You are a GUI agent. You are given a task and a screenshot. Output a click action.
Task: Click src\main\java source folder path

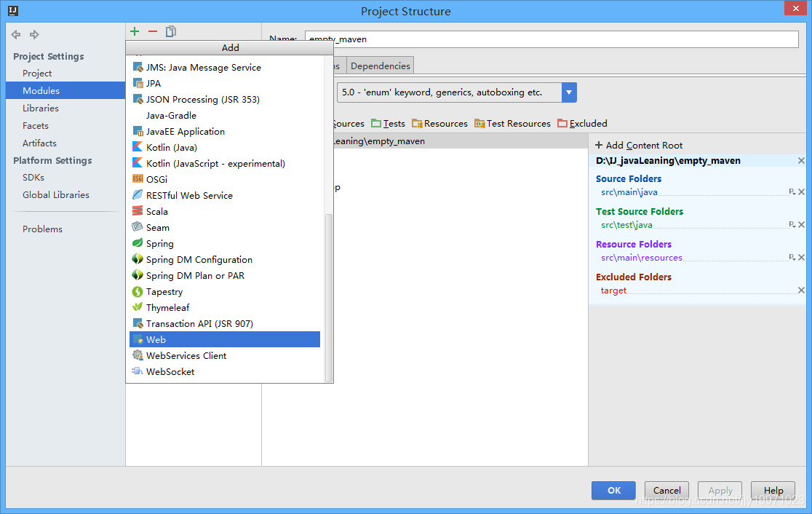click(x=629, y=192)
